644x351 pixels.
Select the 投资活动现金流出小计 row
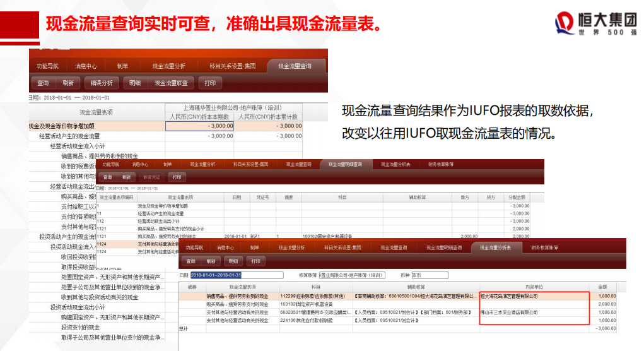coord(97,307)
